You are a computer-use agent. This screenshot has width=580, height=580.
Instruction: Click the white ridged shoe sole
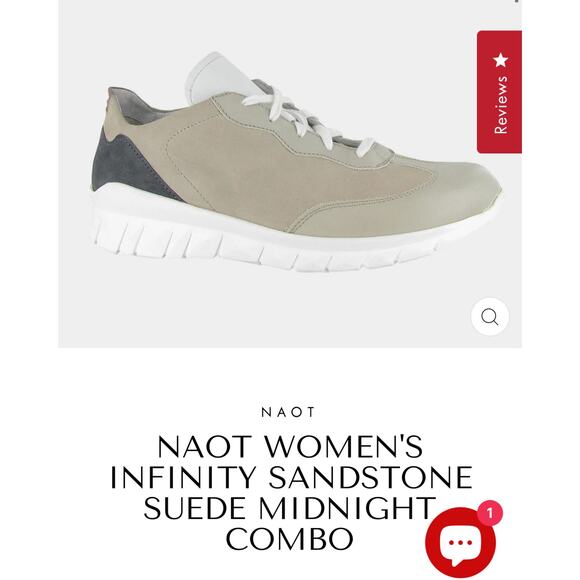266,237
